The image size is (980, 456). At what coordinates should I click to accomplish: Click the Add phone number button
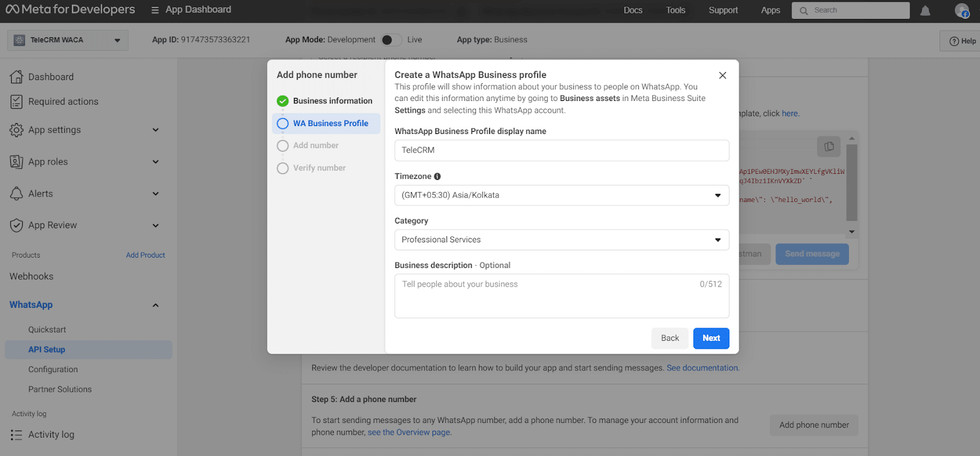814,425
